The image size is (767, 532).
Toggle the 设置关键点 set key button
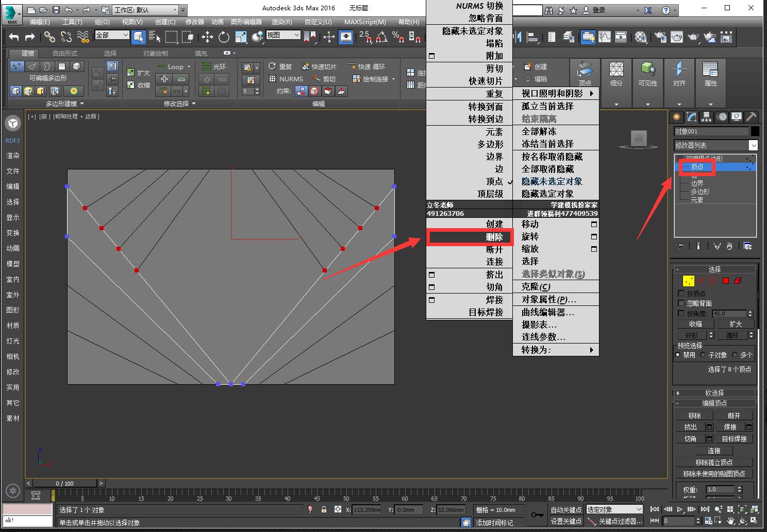566,521
